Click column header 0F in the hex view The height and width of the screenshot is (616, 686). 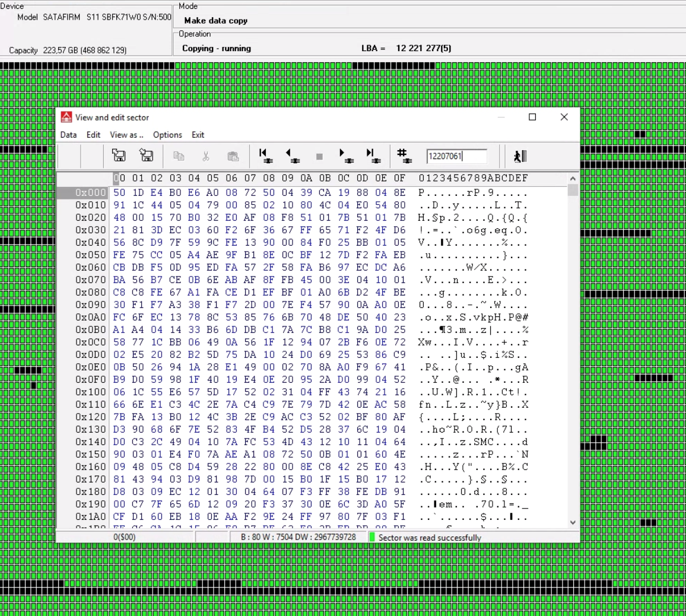[399, 178]
